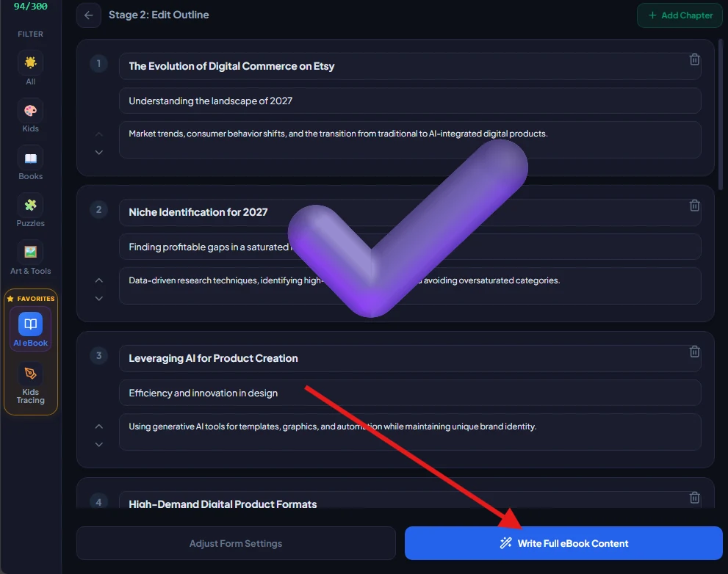This screenshot has width=728, height=574.
Task: Open the Kids Tracing favorite tool
Action: pyautogui.click(x=31, y=383)
